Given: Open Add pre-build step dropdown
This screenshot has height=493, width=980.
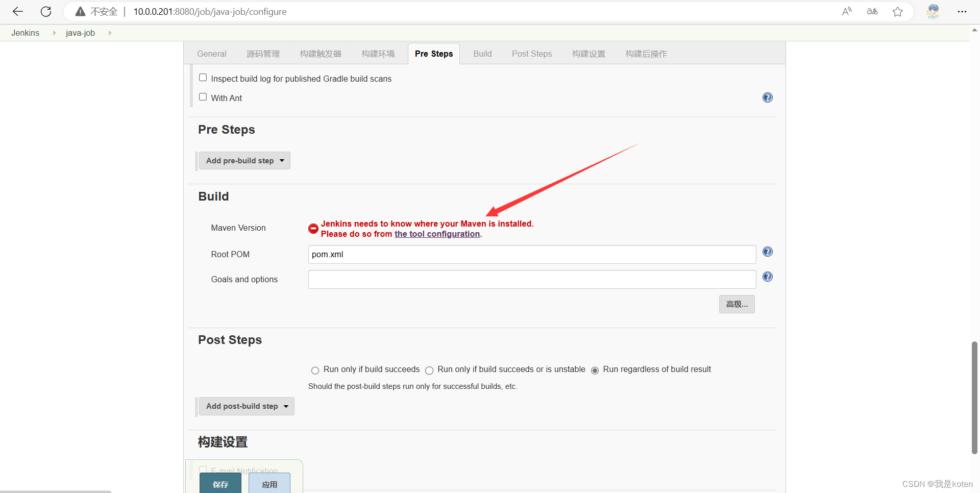Looking at the screenshot, I should point(244,161).
